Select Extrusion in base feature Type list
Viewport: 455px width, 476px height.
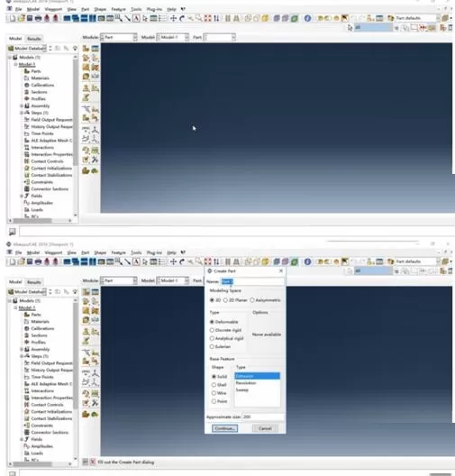[257, 376]
